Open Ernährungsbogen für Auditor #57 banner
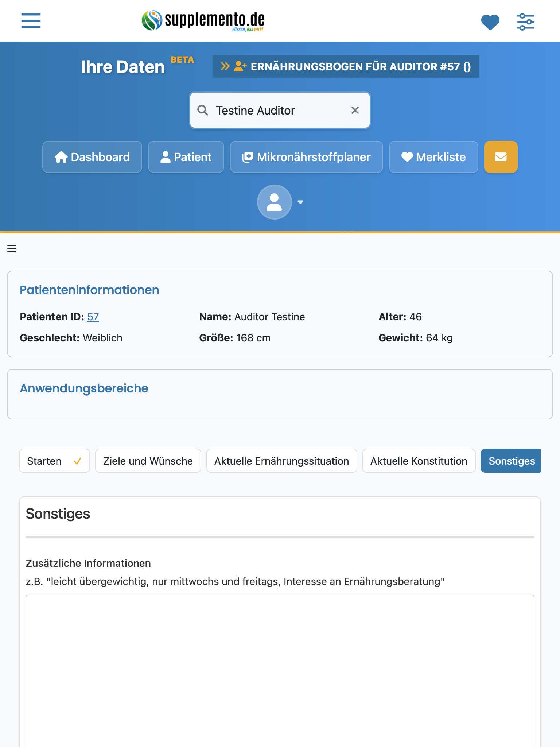560x747 pixels. 345,66
